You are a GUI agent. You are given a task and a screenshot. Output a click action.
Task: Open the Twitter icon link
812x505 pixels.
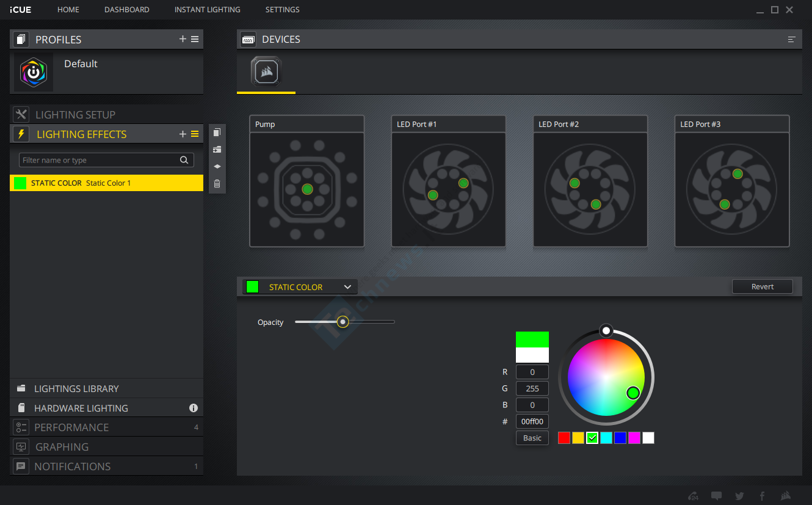740,496
